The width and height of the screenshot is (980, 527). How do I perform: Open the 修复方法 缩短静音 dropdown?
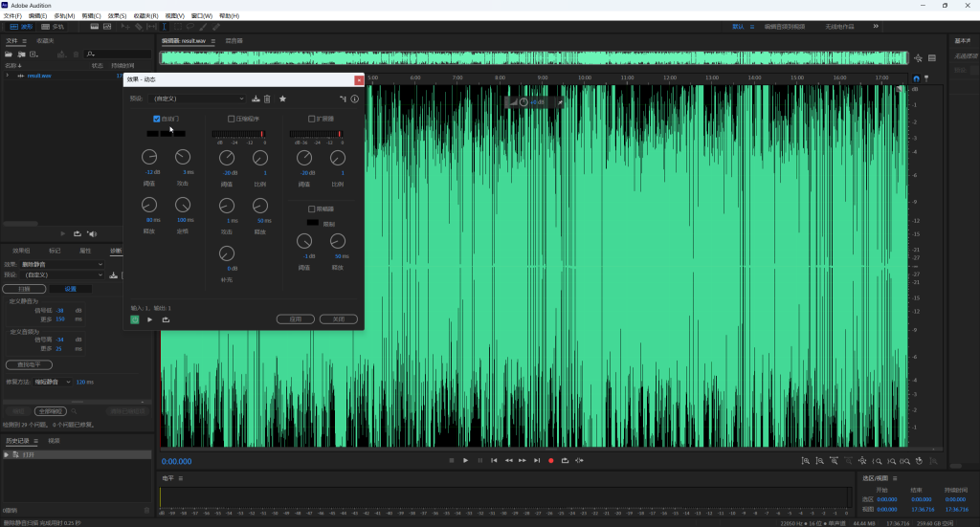(x=53, y=382)
